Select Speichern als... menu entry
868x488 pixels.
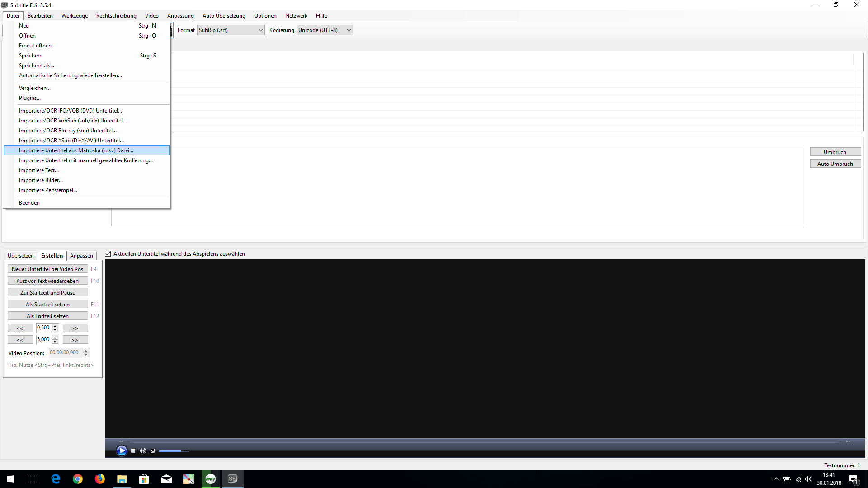pos(37,66)
